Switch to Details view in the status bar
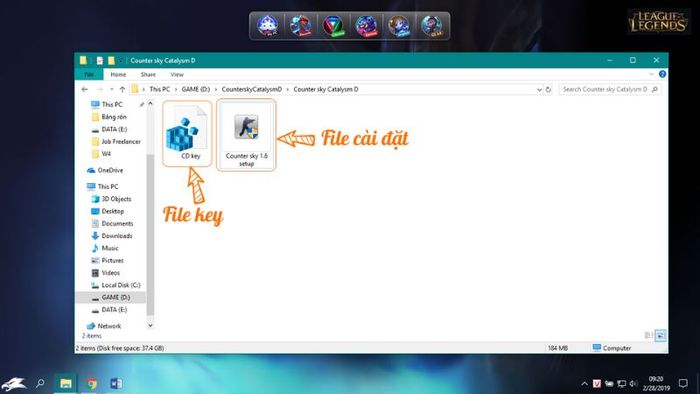Screen dimensions: 700x394 [x=648, y=335]
